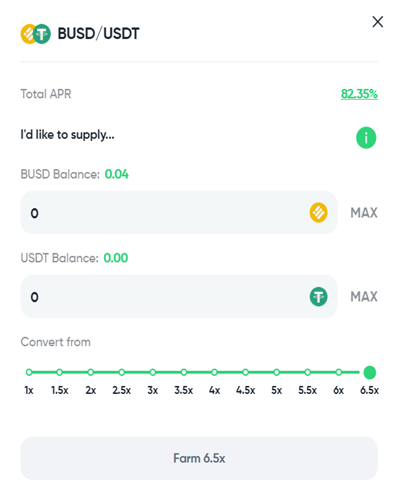This screenshot has width=399, height=498.
Task: Focus the BUSD amount input field
Action: click(x=179, y=212)
